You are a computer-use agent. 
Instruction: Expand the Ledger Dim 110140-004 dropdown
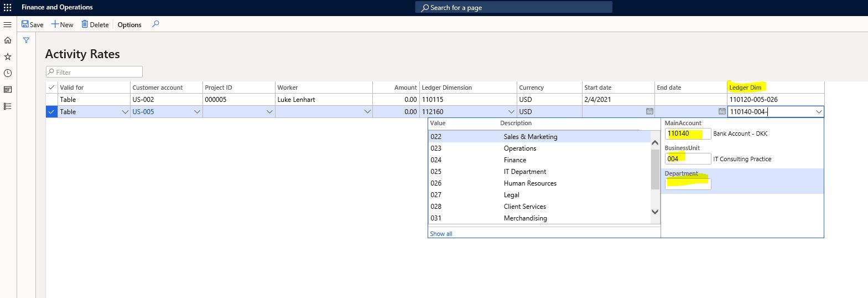(x=819, y=112)
